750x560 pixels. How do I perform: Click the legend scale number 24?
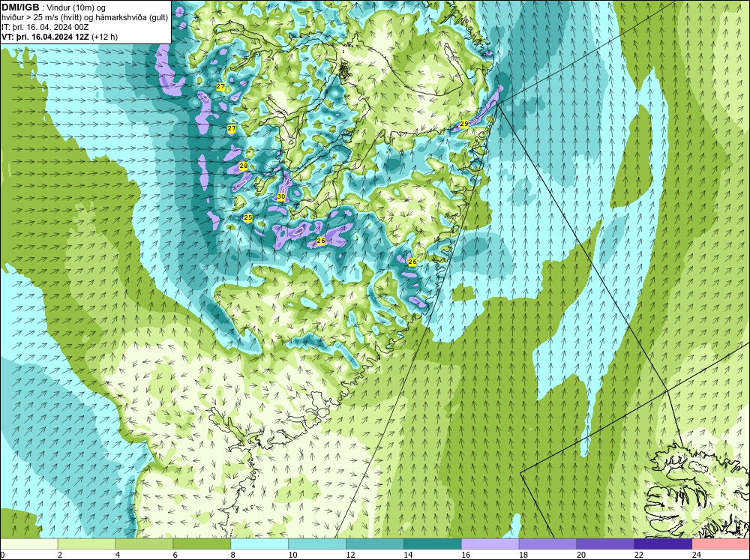(x=696, y=555)
